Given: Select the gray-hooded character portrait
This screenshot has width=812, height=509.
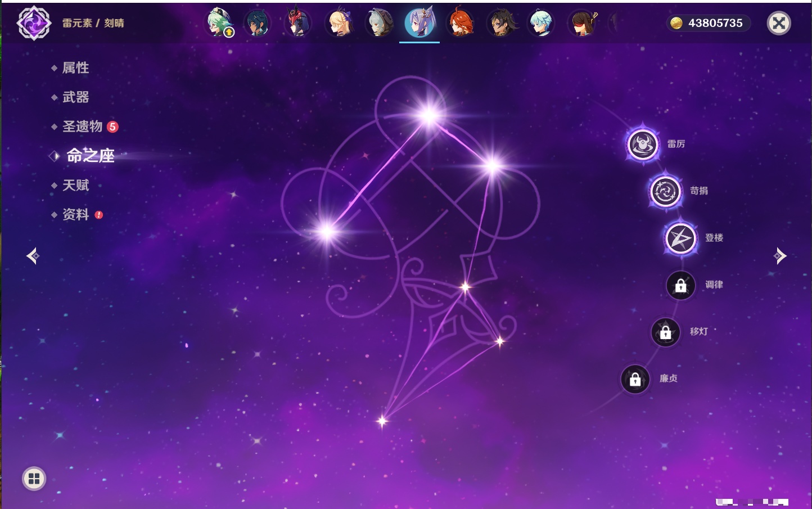Looking at the screenshot, I should pyautogui.click(x=380, y=23).
